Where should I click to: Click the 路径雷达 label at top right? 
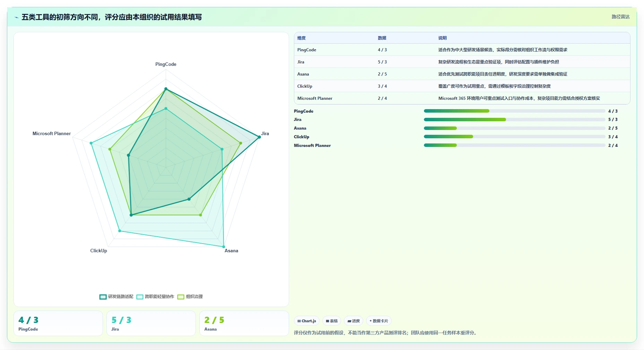coord(620,17)
